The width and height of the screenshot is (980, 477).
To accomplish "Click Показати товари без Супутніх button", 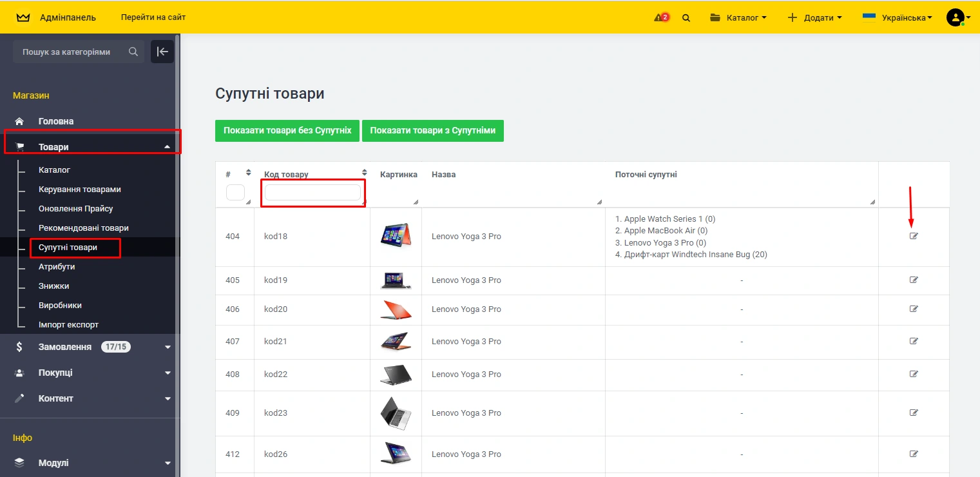I will (x=287, y=130).
